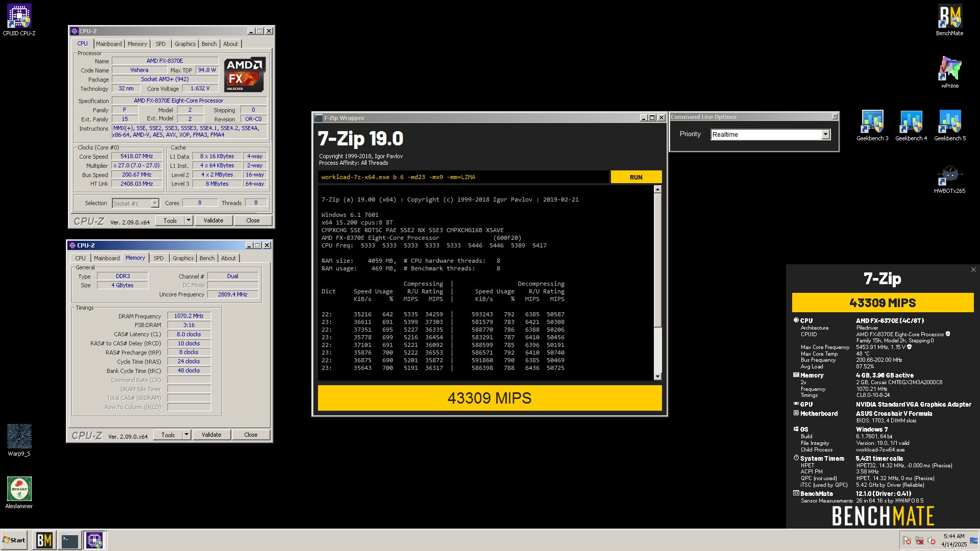
Task: Open the Aleslammer desktop icon
Action: tap(19, 492)
